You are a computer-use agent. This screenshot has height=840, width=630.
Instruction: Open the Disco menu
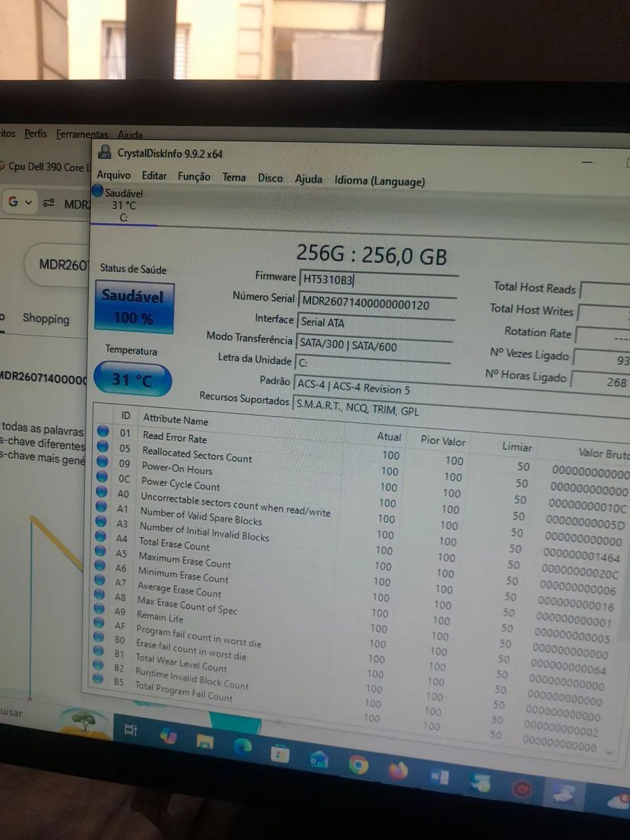pos(270,178)
